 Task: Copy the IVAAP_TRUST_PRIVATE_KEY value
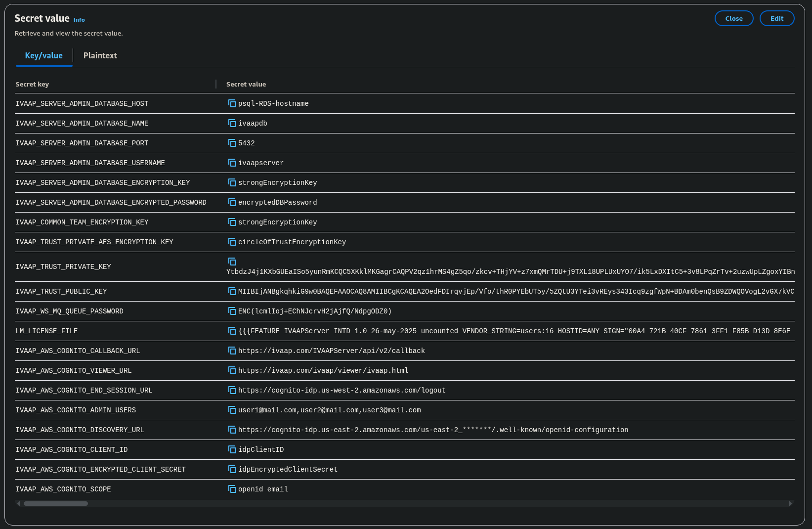(x=232, y=262)
